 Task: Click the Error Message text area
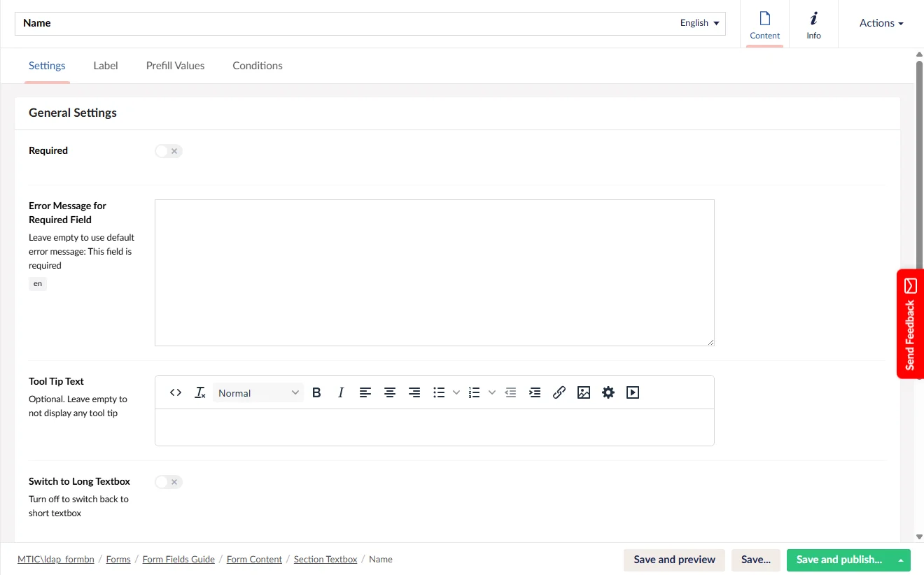point(434,273)
